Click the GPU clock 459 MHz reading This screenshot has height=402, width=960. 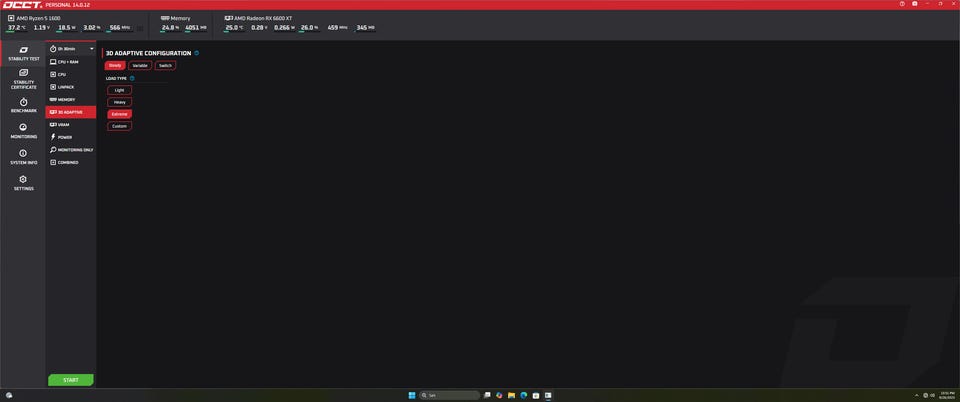click(x=338, y=28)
